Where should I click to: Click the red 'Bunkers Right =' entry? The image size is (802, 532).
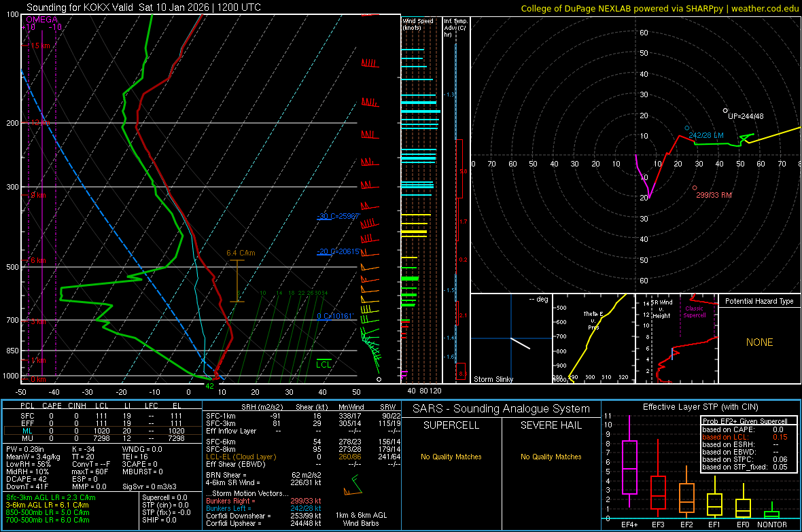pos(264,501)
